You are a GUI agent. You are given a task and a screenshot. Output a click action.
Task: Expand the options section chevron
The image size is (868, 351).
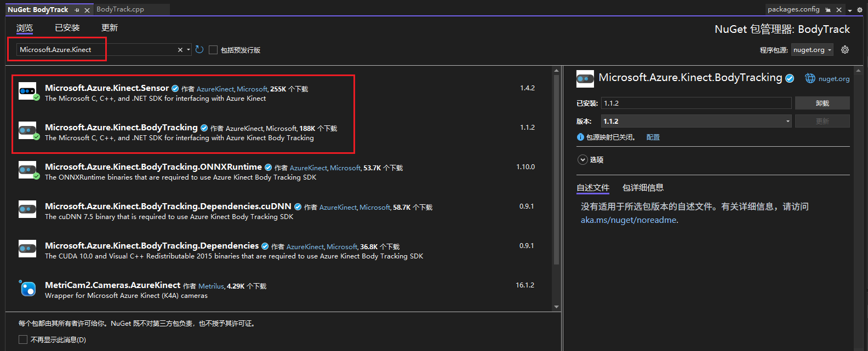[x=583, y=160]
